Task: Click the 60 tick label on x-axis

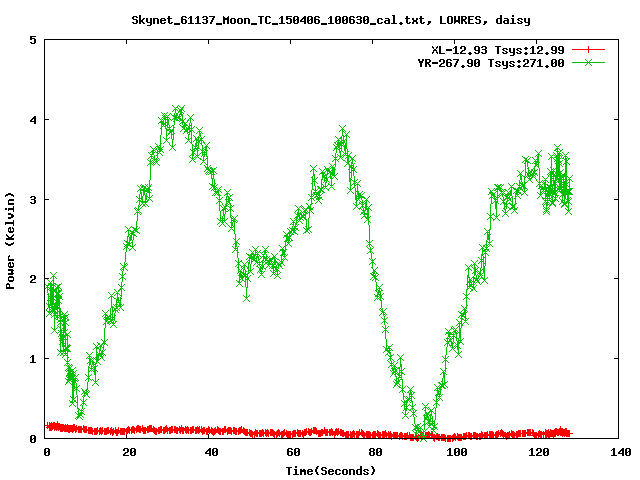Action: [x=293, y=452]
